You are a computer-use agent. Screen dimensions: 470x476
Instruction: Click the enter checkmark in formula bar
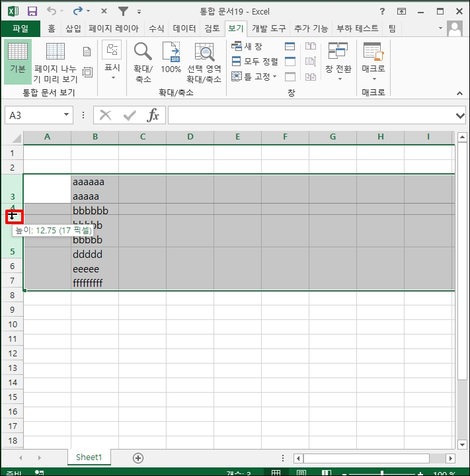coord(130,115)
